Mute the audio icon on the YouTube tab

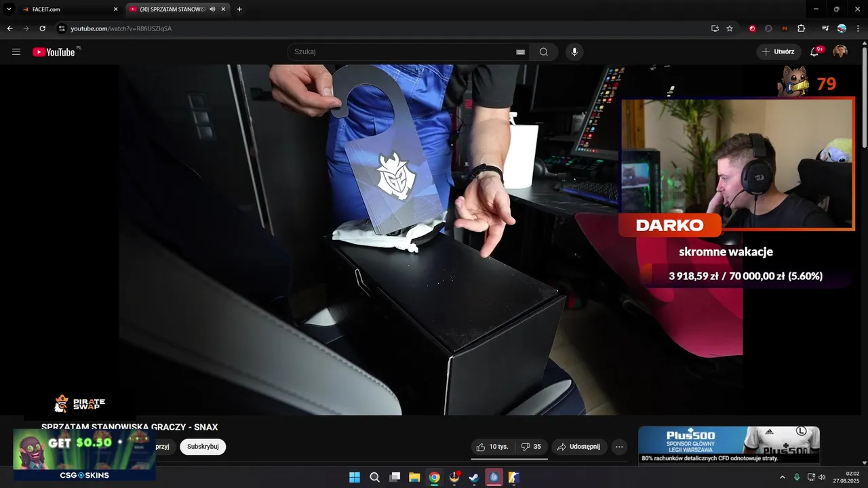coord(212,9)
